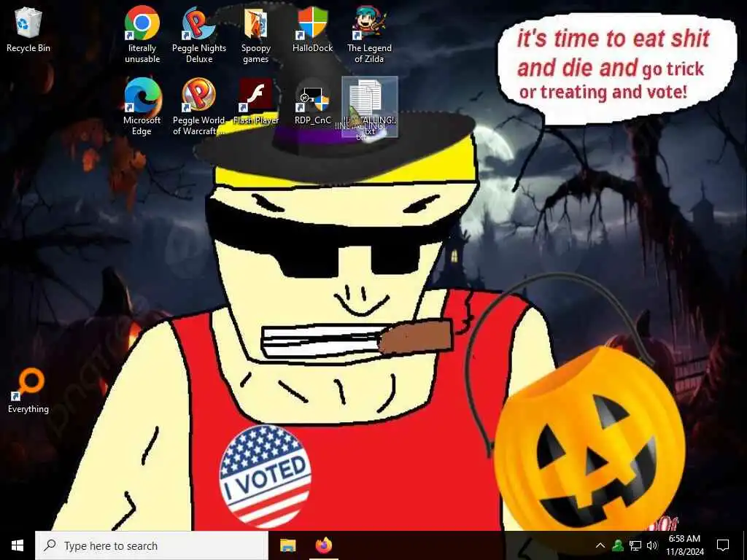Click the green user tray icon
This screenshot has height=560, width=747.
pyautogui.click(x=618, y=545)
